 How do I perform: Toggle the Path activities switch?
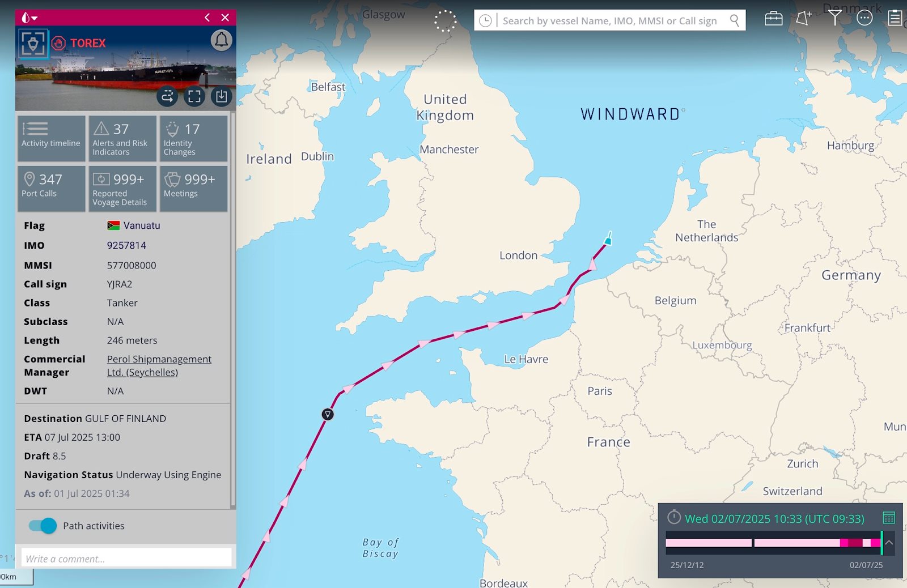pos(43,526)
